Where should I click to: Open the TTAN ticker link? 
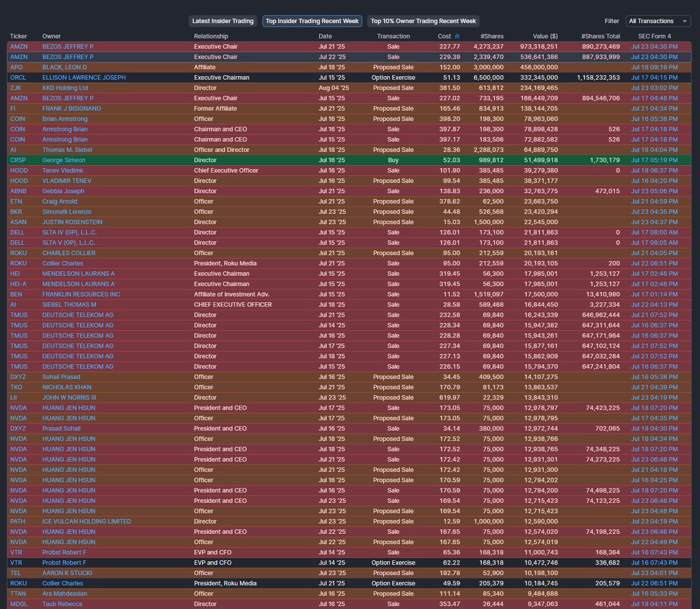[x=18, y=594]
